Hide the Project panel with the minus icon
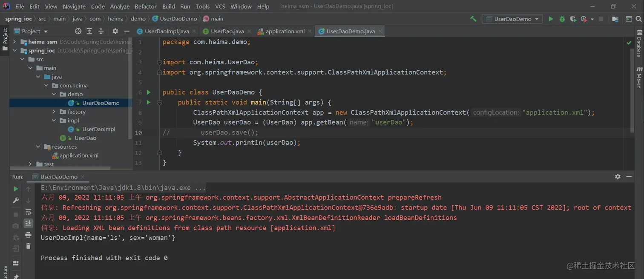Screen dimensions: 644x279 (126, 31)
